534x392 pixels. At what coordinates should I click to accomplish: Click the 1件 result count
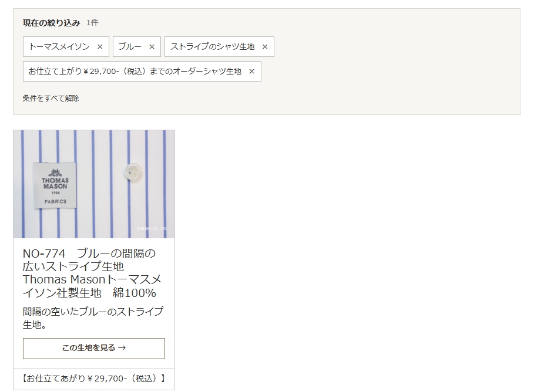92,22
